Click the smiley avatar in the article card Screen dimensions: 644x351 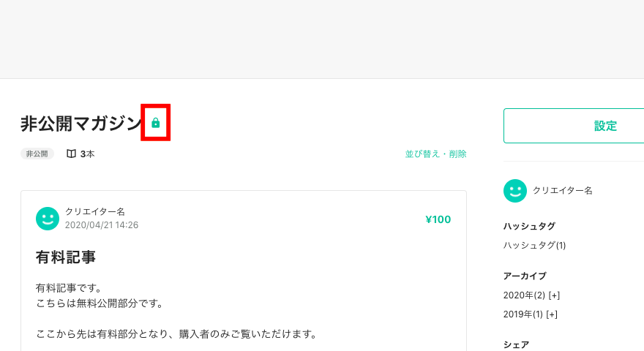(48, 219)
